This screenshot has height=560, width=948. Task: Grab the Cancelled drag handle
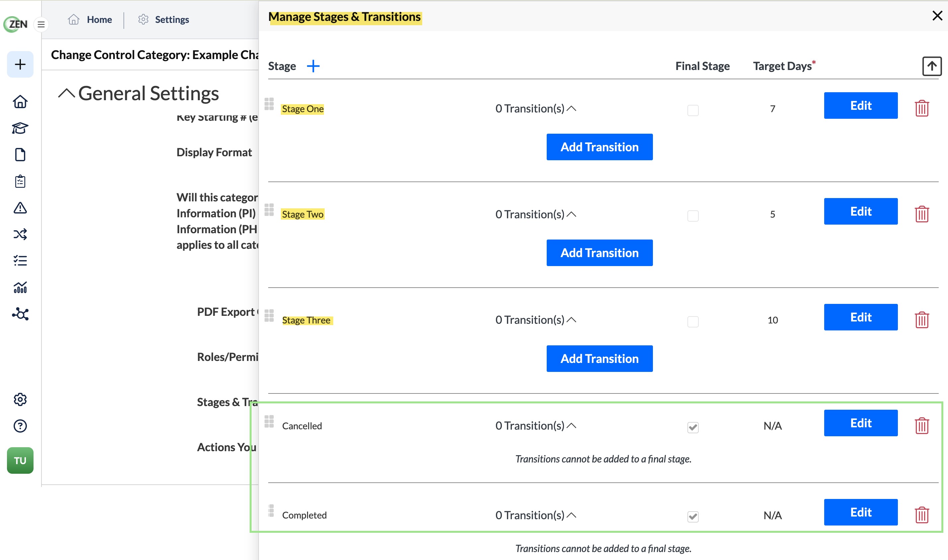pyautogui.click(x=269, y=421)
